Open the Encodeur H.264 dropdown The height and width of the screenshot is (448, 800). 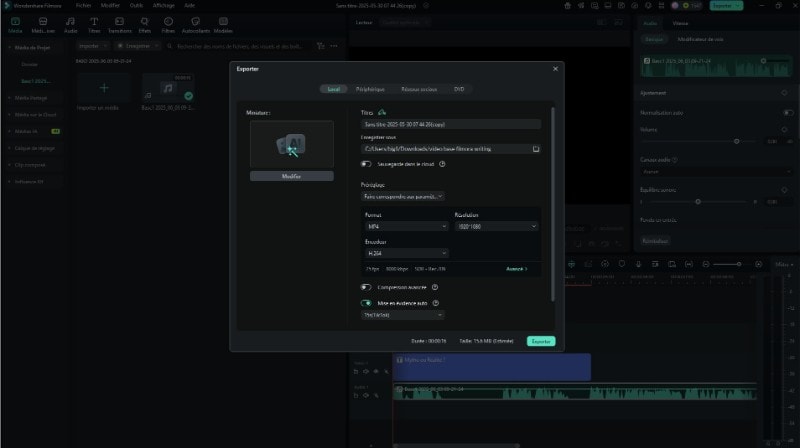tap(406, 253)
